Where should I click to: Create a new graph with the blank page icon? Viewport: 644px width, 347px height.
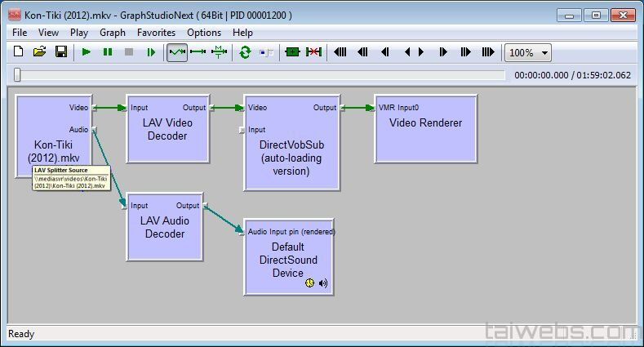(18, 52)
